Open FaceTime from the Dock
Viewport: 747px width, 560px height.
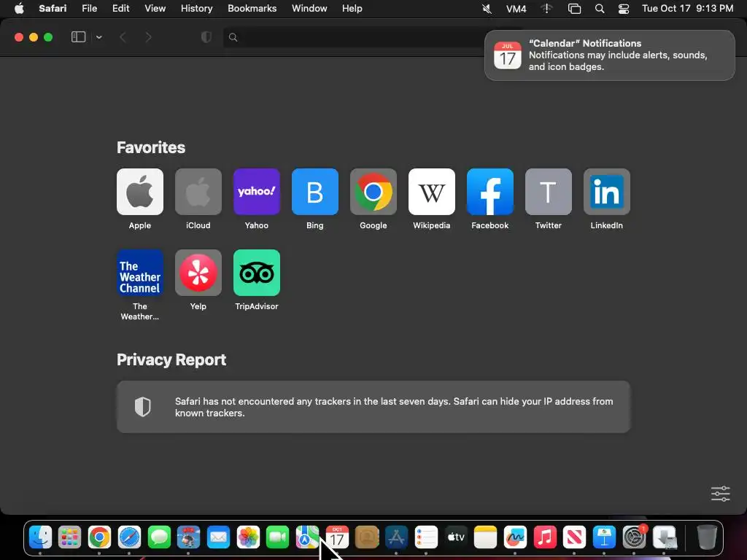(x=277, y=537)
